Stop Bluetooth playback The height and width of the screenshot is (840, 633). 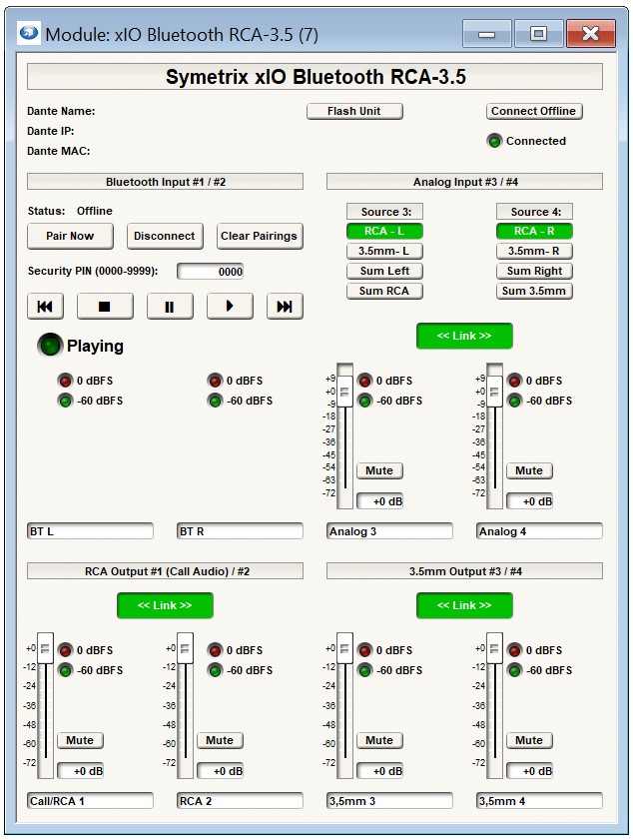click(x=105, y=307)
